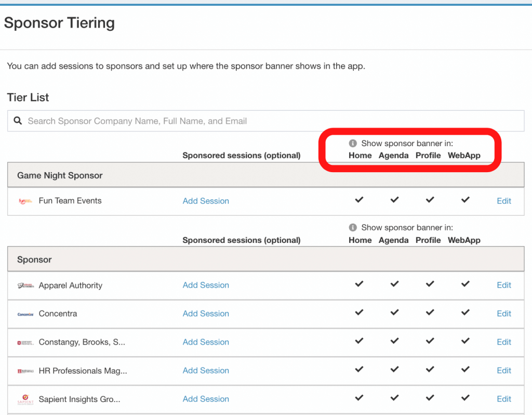The image size is (532, 415).
Task: Add Session for HR Professionals Mag
Action: [x=206, y=370]
